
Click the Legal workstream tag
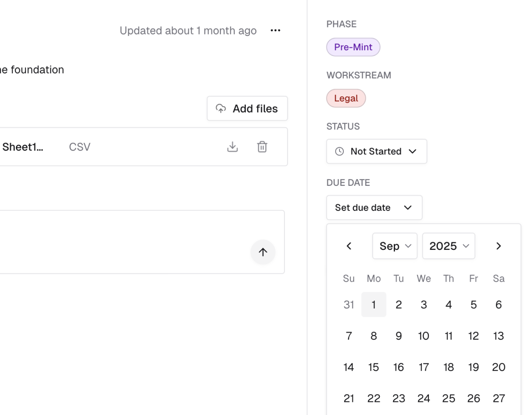click(x=346, y=98)
